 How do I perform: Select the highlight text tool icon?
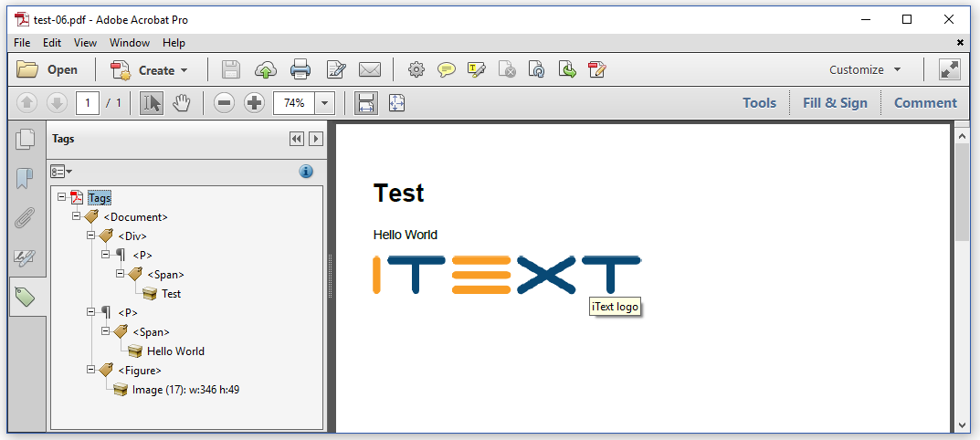click(x=476, y=70)
